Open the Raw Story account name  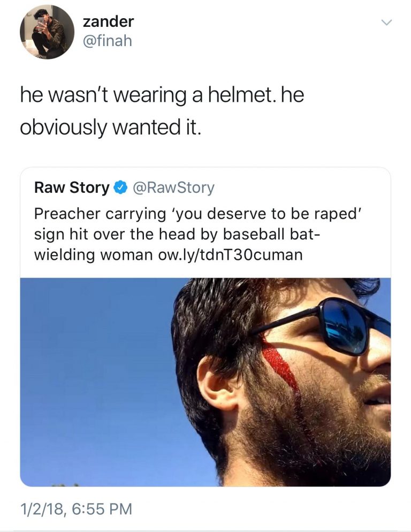71,188
